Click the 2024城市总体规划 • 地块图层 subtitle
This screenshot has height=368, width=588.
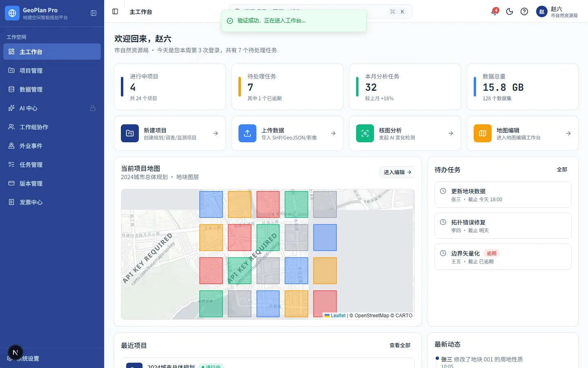160,177
